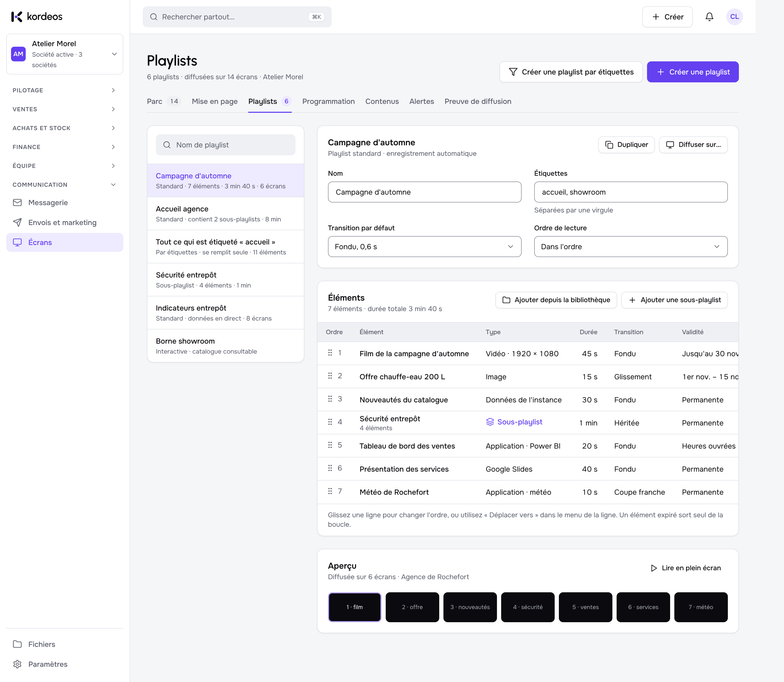Click the top bar Créer button
Viewport: 784px width, 682px height.
[x=667, y=17]
